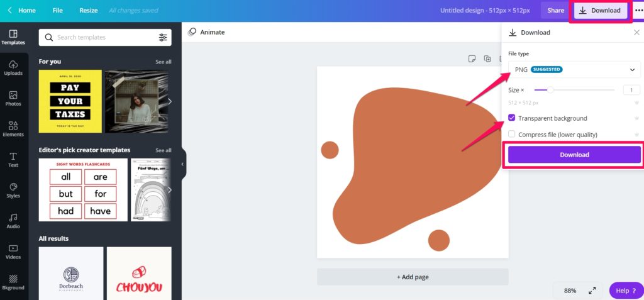
Task: Close the Download panel
Action: click(x=636, y=33)
